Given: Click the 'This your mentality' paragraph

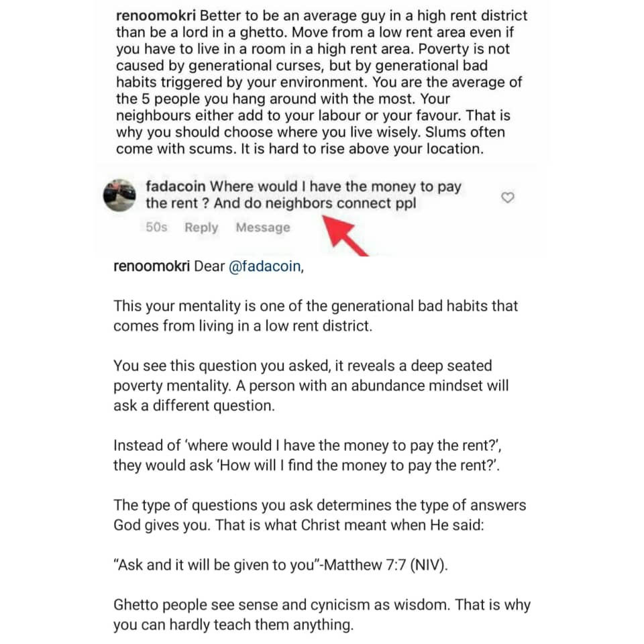Looking at the screenshot, I should (x=315, y=315).
